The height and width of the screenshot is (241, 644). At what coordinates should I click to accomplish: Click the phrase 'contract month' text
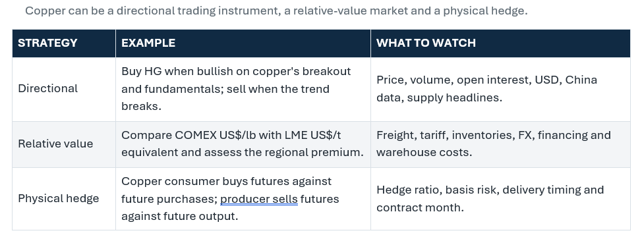point(420,207)
